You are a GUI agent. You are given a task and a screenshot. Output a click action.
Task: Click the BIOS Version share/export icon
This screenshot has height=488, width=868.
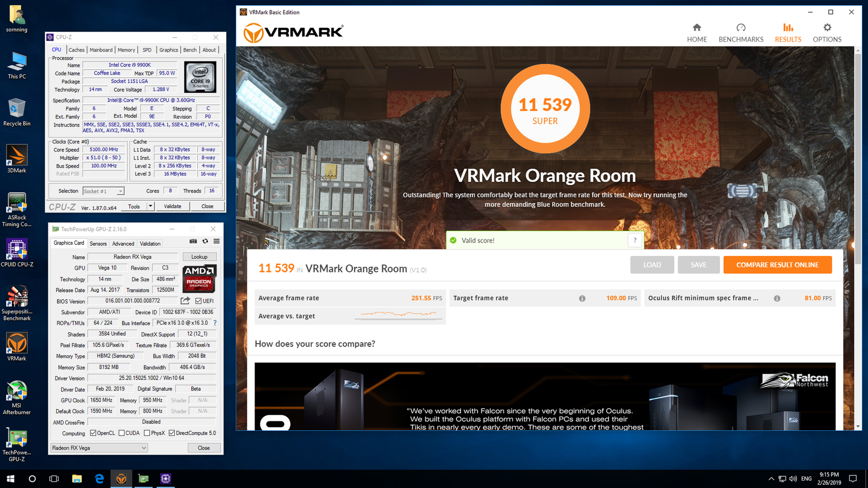185,301
